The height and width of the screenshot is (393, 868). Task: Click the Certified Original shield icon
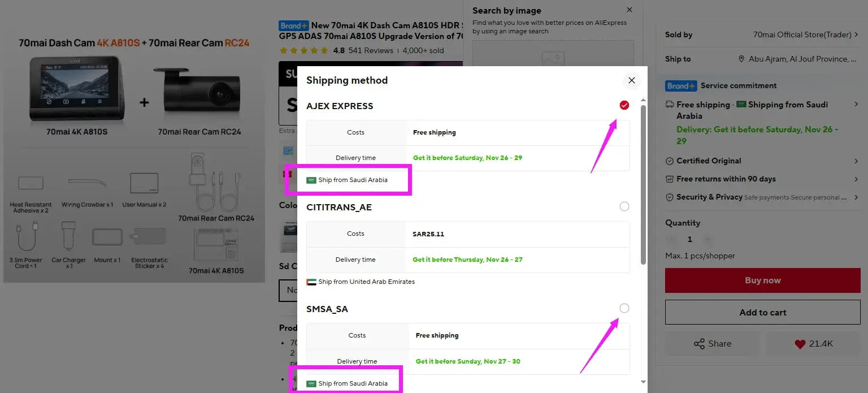670,161
